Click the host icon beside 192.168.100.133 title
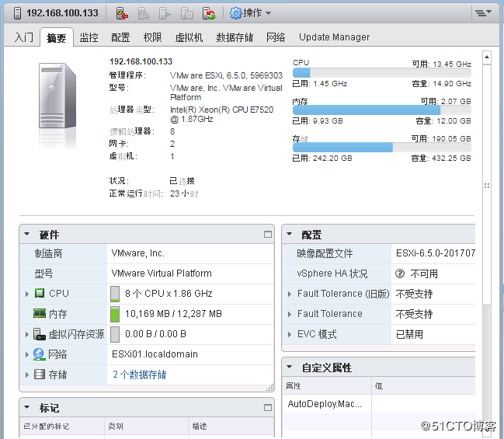The width and height of the screenshot is (504, 439). tap(18, 13)
